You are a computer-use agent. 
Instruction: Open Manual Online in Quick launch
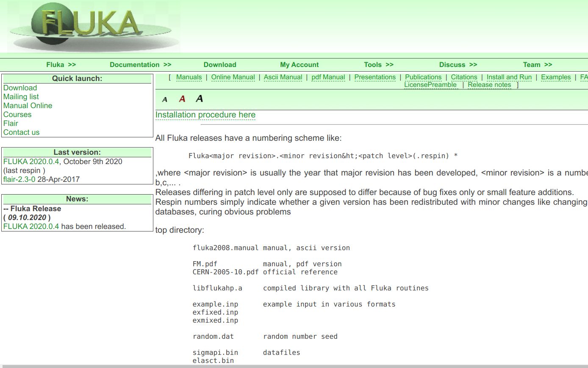coord(28,106)
